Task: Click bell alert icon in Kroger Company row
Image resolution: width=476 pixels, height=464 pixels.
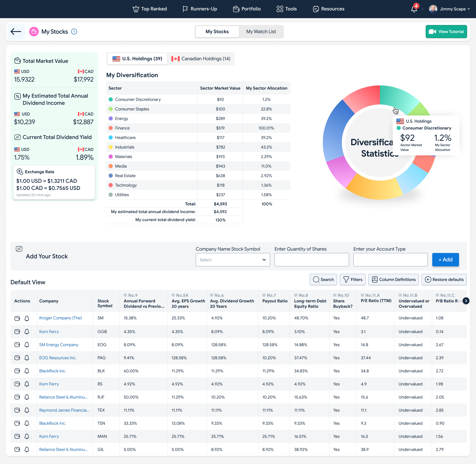Action: coord(27,318)
